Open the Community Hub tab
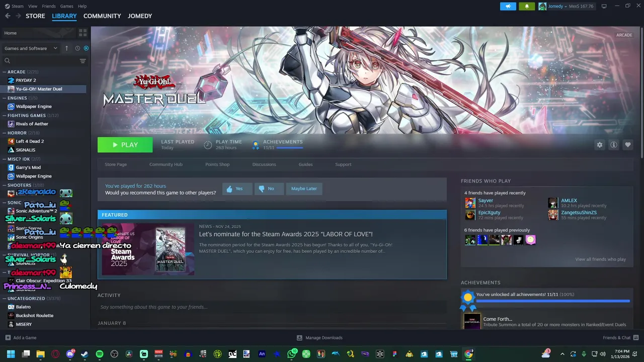The image size is (644, 362). point(166,164)
